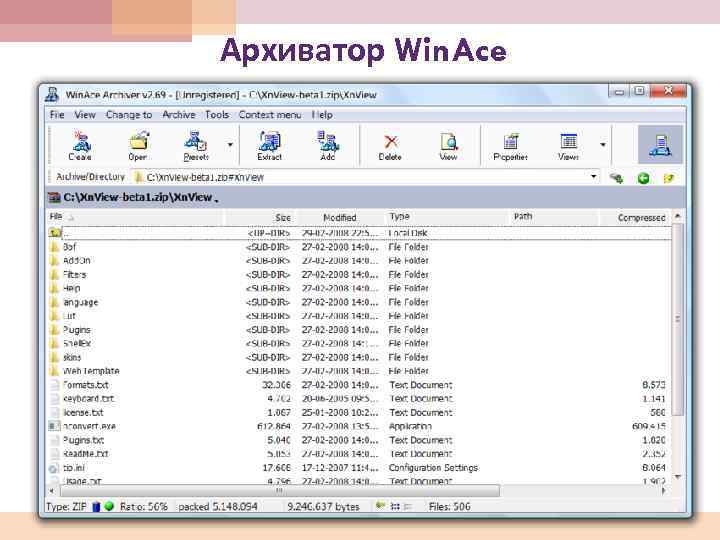Select the keyboard.txt file
Screen dimensions: 720x540
pyautogui.click(x=359, y=398)
